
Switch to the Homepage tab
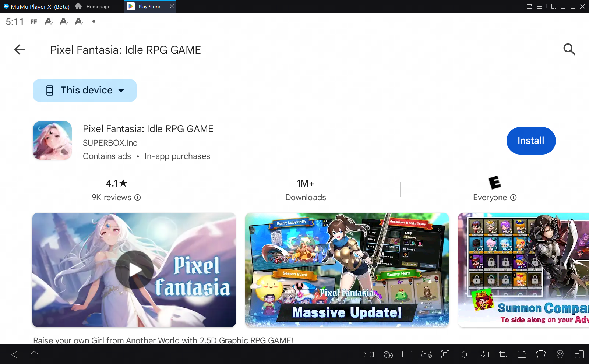pyautogui.click(x=93, y=7)
